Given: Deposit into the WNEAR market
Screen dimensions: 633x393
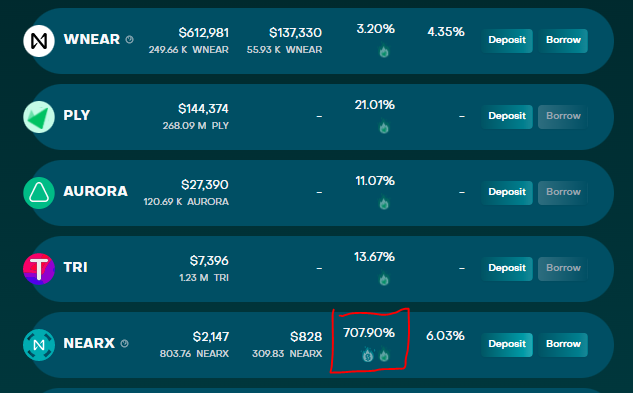Looking at the screenshot, I should [x=507, y=40].
